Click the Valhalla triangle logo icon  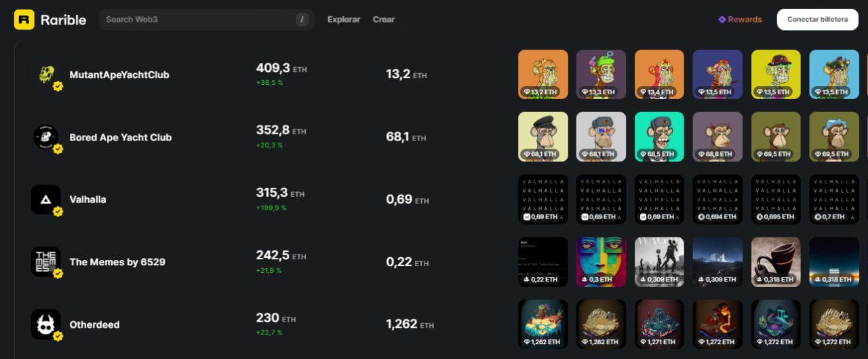(45, 200)
